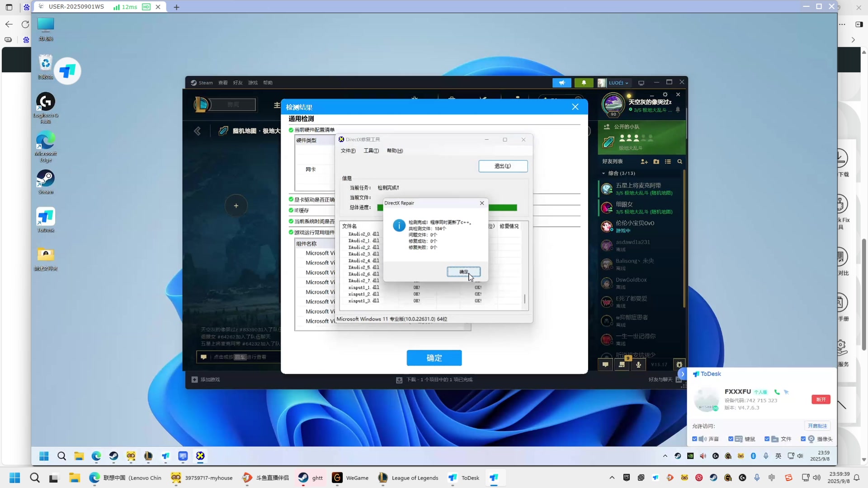Close the DirectX Repair message box
868x488 pixels.
pos(482,203)
